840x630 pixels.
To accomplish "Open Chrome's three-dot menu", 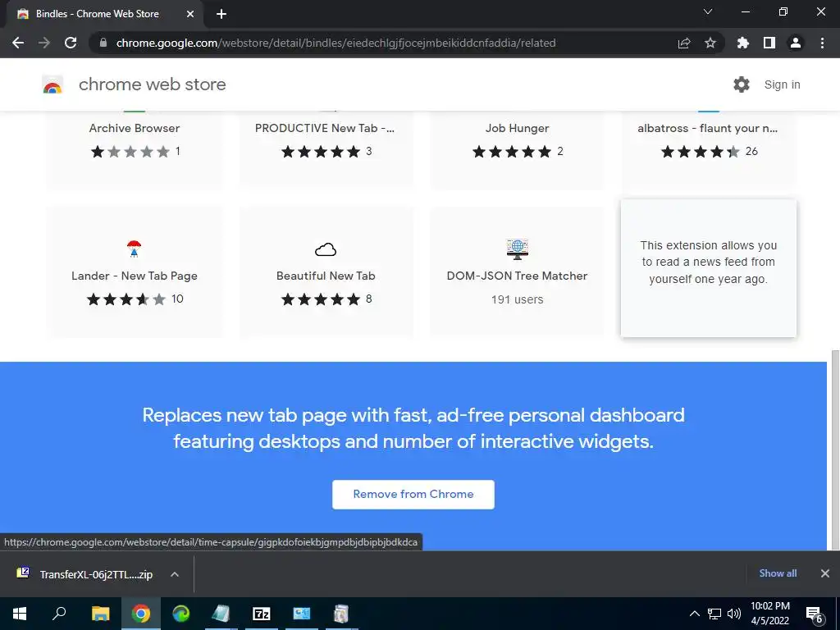I will coord(822,43).
